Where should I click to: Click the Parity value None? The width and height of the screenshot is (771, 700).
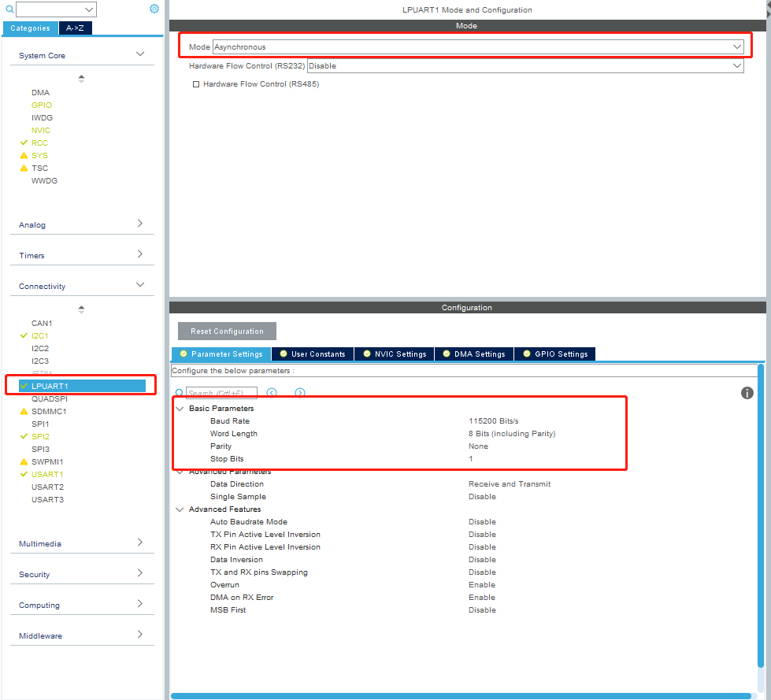478,446
